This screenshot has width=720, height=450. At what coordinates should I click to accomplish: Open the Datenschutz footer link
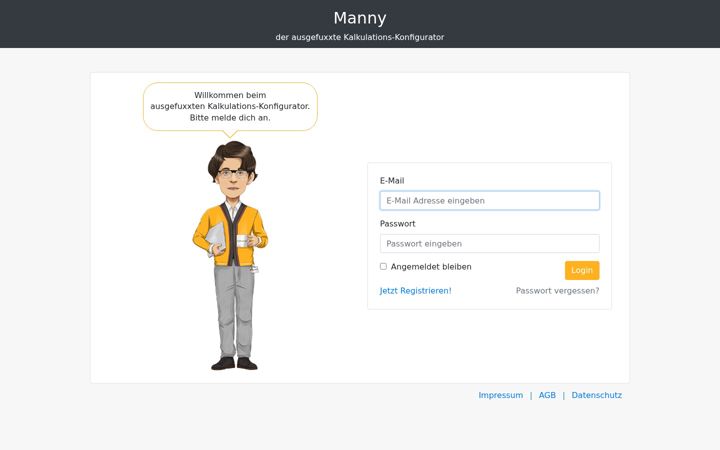coord(596,395)
